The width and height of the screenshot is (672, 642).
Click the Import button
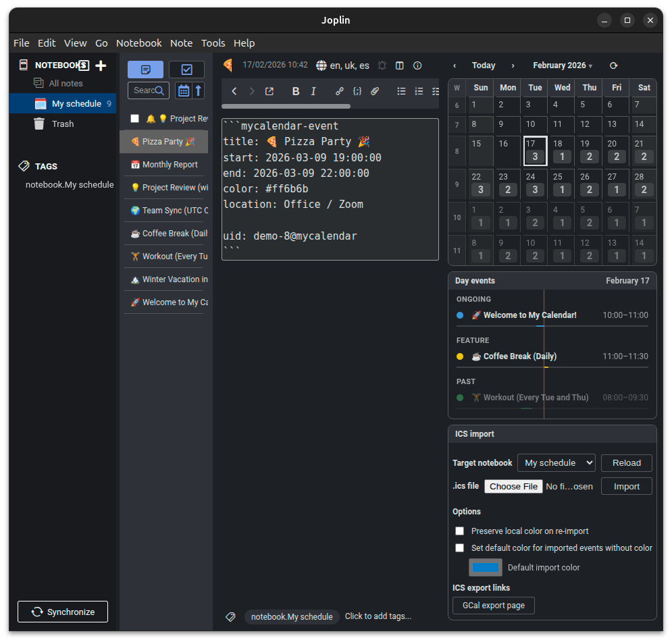tap(627, 487)
